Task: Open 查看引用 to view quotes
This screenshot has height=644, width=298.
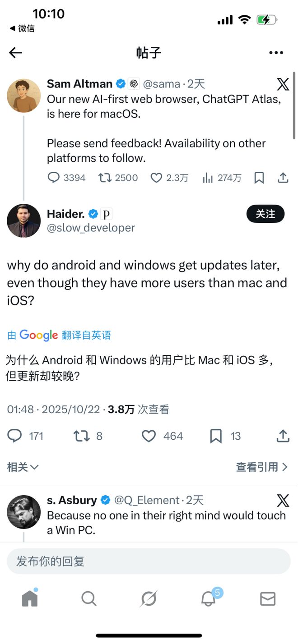Action: tap(262, 467)
